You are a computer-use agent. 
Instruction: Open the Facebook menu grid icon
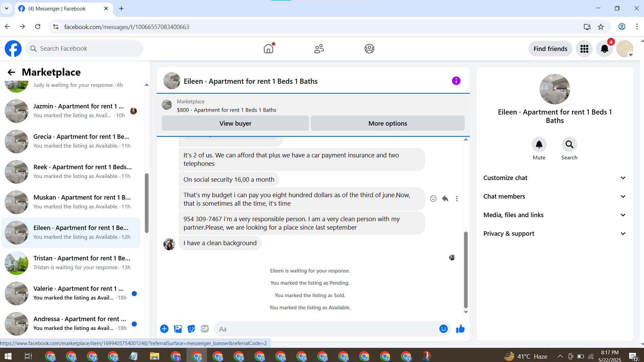[584, 49]
